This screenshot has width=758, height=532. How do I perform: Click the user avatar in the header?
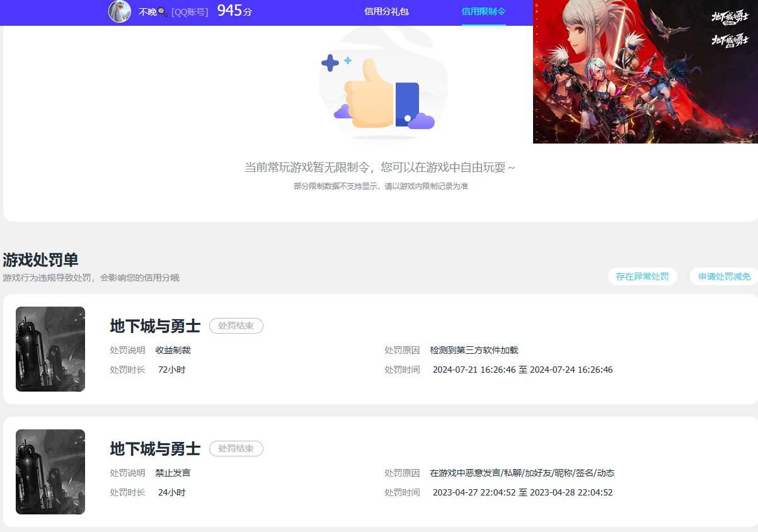(120, 11)
